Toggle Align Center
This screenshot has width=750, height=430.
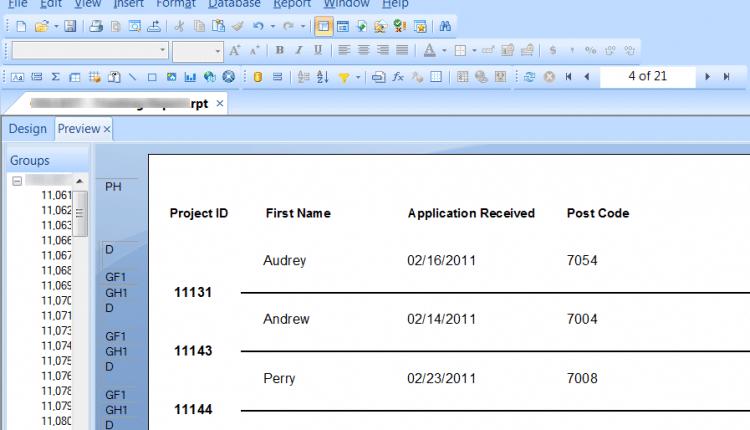pos(364,50)
